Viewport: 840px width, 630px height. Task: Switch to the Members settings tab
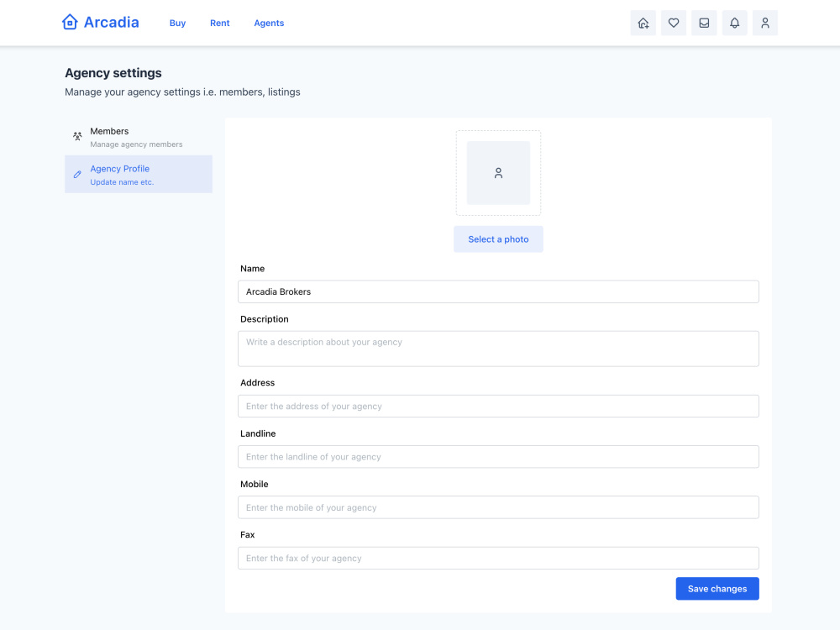pyautogui.click(x=139, y=137)
